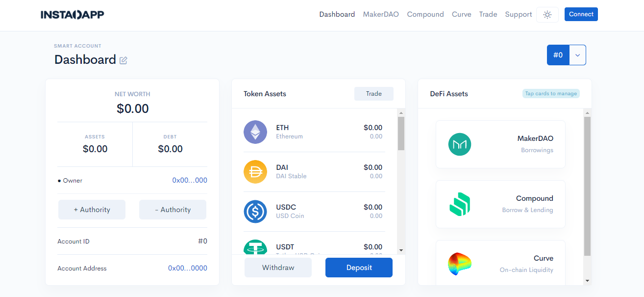Click the SMART ACCOUNT label

click(77, 46)
